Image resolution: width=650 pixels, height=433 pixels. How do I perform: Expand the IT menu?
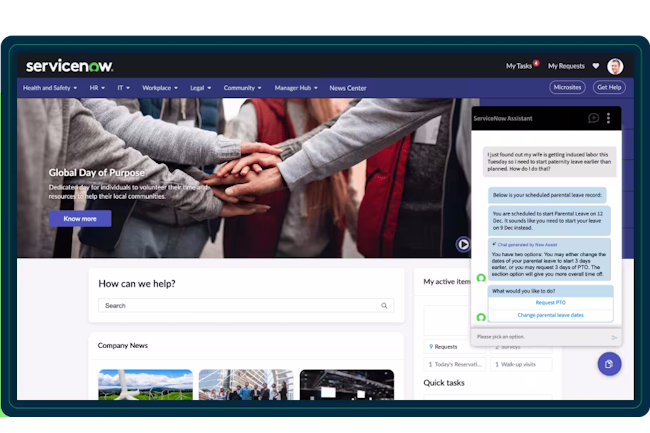click(124, 88)
